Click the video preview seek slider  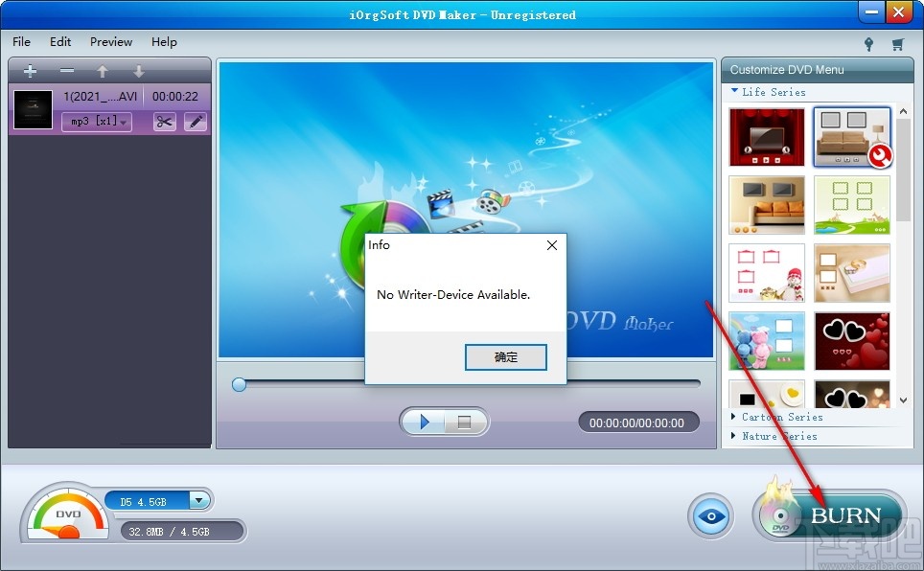[238, 385]
